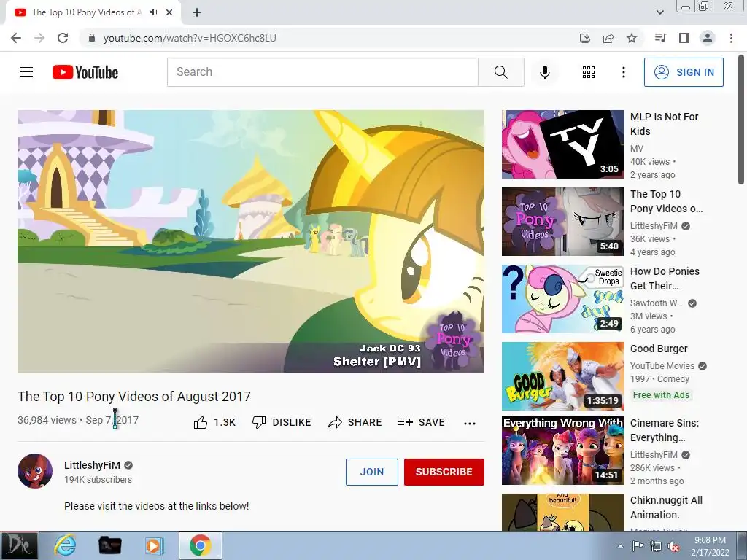This screenshot has height=560, width=747.
Task: Open the YouTube hamburger guide menu
Action: [26, 72]
